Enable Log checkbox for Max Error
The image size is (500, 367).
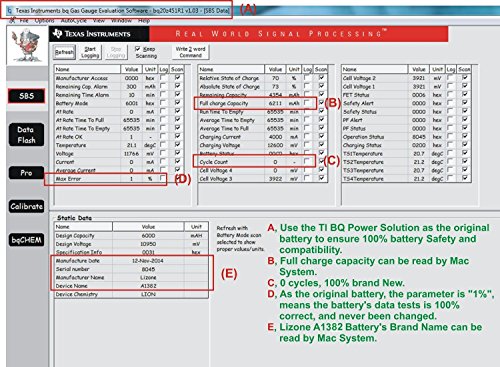(163, 178)
